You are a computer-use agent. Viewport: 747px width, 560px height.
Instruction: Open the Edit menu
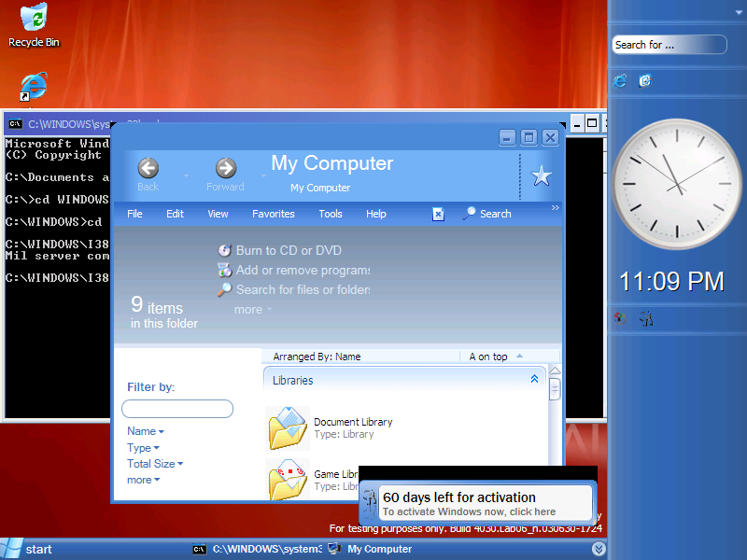pos(175,215)
